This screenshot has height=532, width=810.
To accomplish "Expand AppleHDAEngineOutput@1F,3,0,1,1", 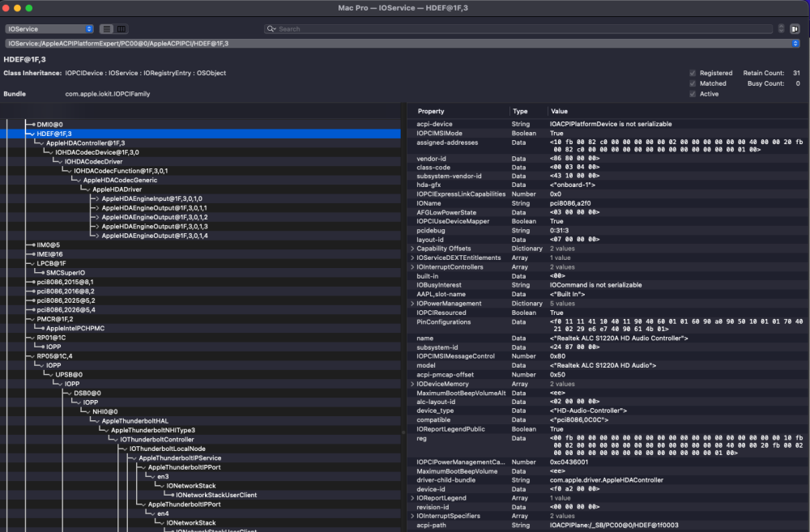I will [96, 208].
